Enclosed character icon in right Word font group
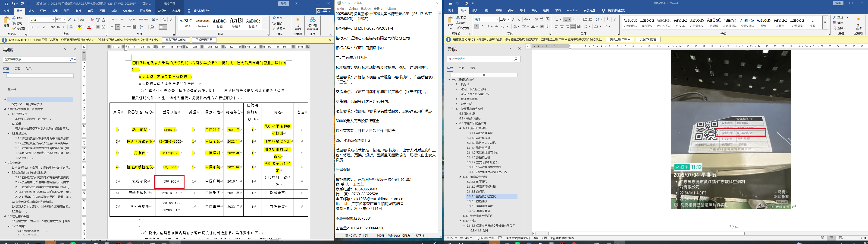This screenshot has width=868, height=244. [548, 26]
